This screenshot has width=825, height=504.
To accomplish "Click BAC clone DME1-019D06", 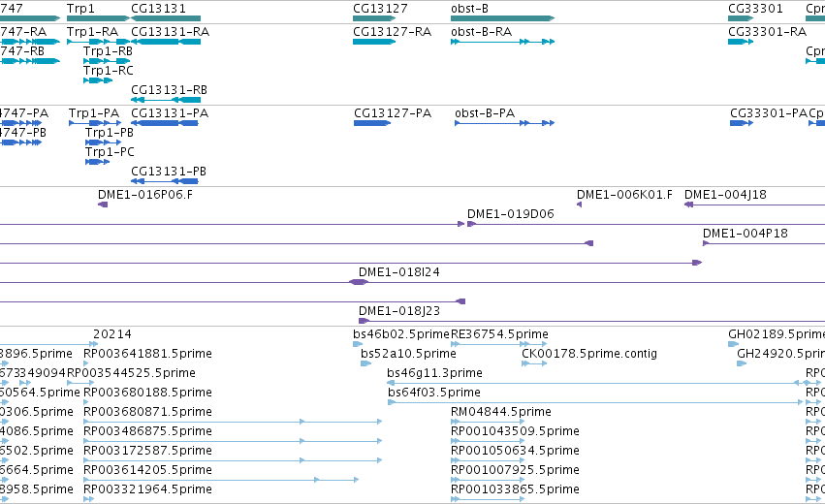I will coord(646,224).
